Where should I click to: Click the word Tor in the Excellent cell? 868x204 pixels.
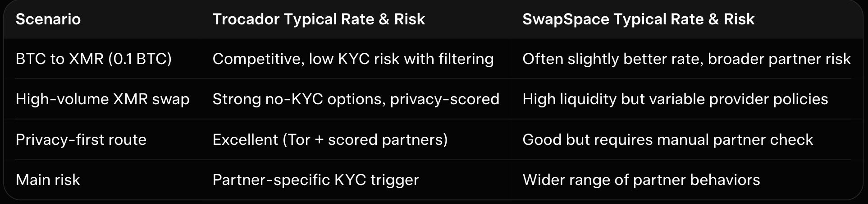pos(298,140)
